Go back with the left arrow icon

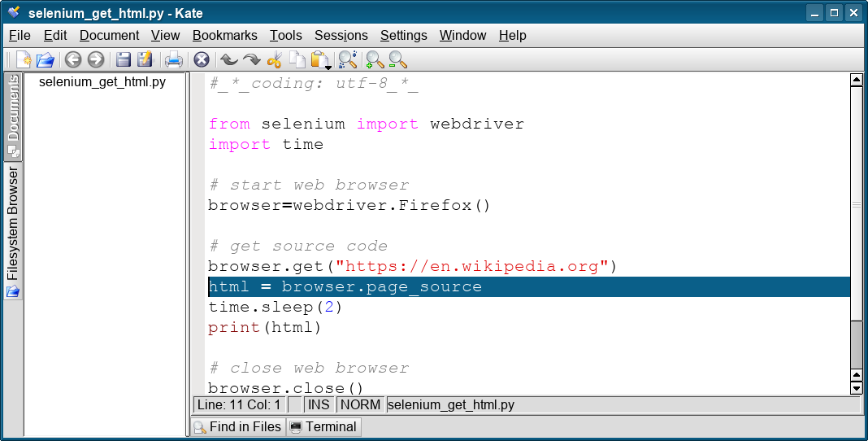[x=73, y=59]
